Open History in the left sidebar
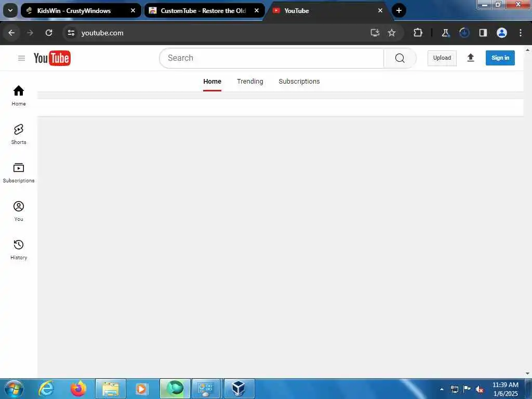This screenshot has height=399, width=532. coord(19,249)
